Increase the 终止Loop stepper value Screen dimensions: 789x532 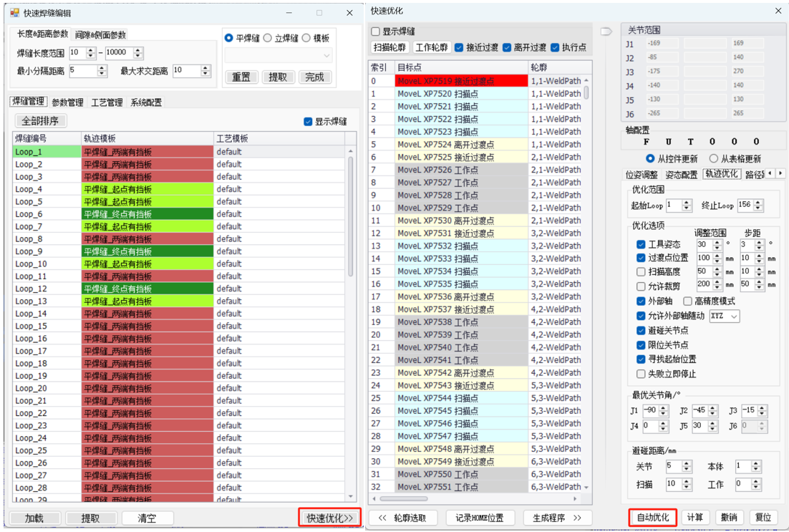point(758,203)
